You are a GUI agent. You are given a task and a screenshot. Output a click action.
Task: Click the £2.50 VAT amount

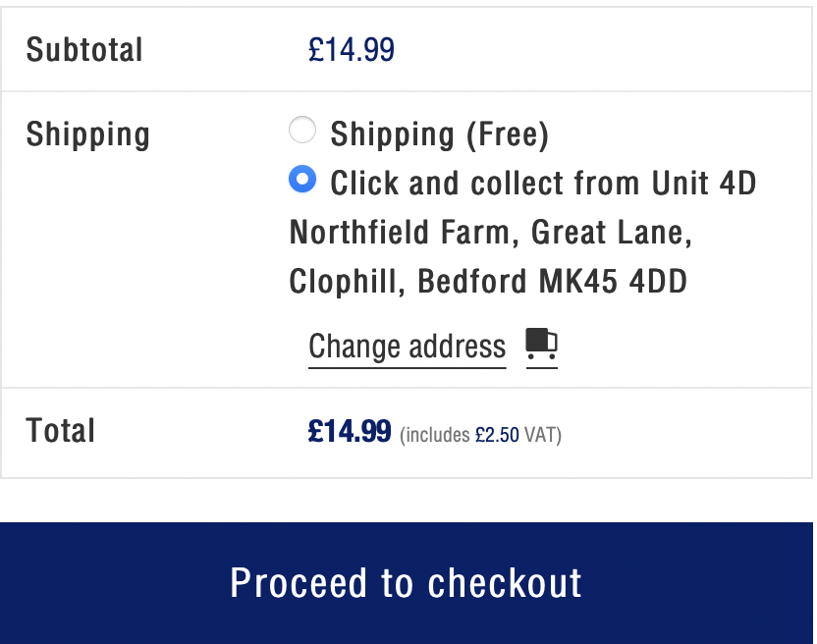click(497, 435)
